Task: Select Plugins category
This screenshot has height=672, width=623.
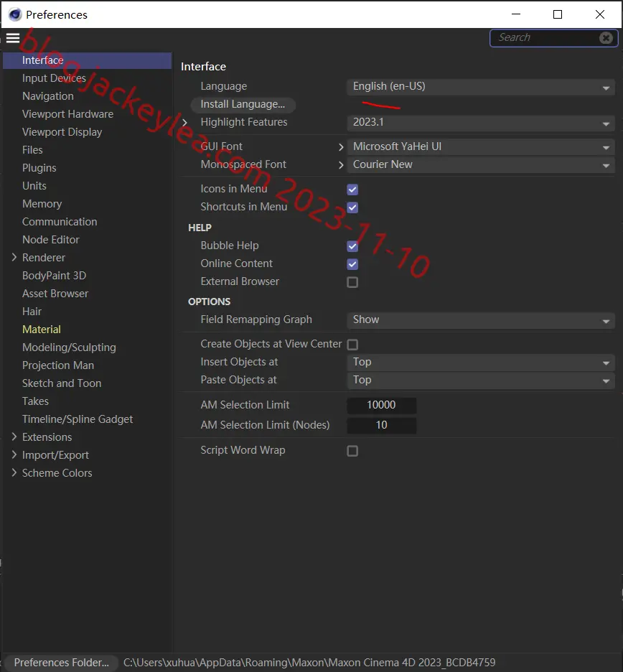Action: click(39, 169)
